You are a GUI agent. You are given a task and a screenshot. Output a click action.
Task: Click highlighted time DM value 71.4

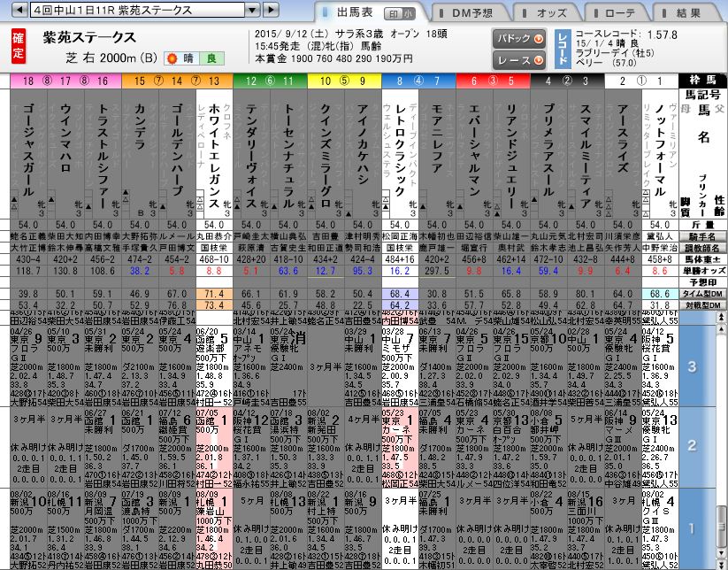coord(214,294)
